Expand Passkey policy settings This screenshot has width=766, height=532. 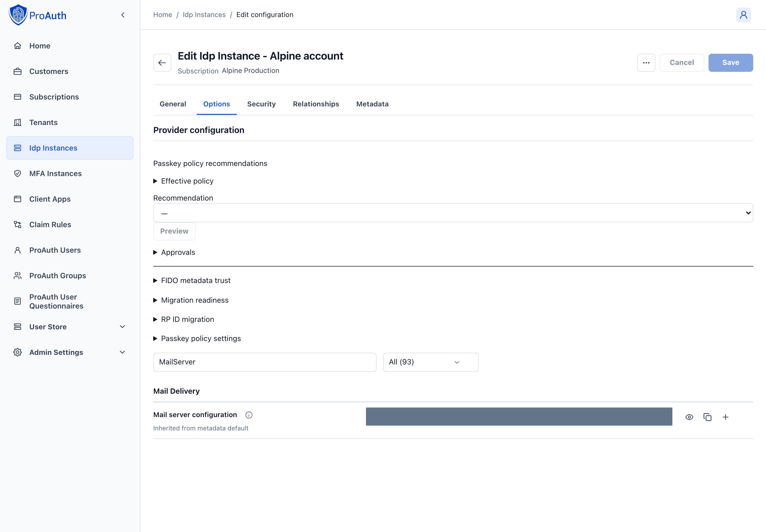point(197,339)
